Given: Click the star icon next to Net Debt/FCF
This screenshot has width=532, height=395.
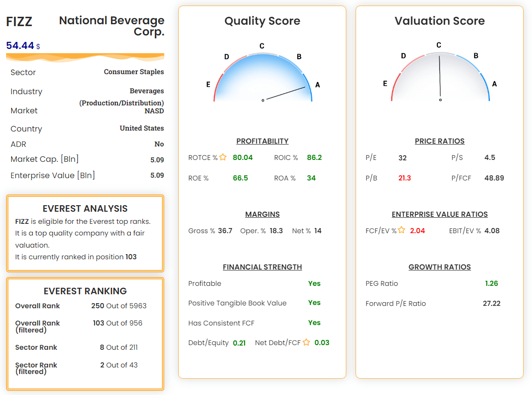Looking at the screenshot, I should tap(306, 342).
